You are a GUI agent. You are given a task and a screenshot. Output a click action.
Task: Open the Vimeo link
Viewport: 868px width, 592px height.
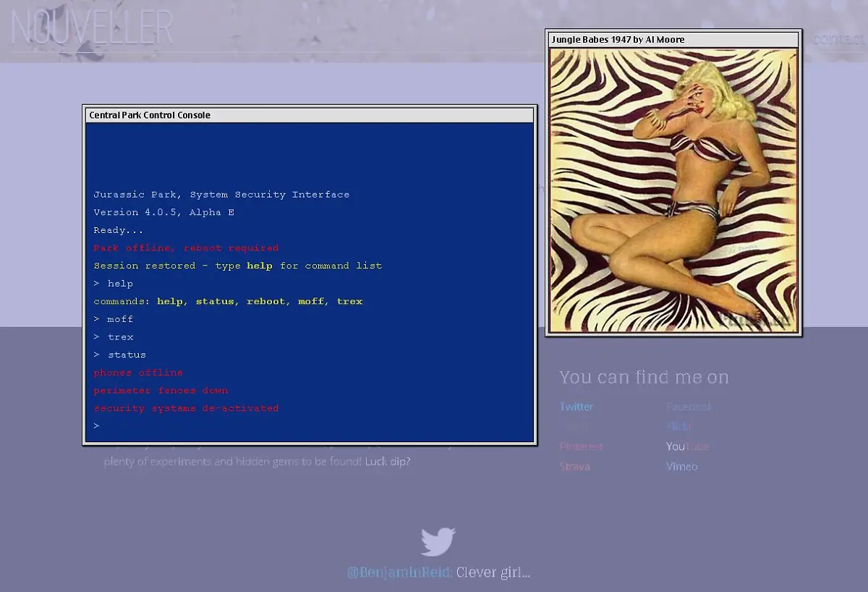681,467
